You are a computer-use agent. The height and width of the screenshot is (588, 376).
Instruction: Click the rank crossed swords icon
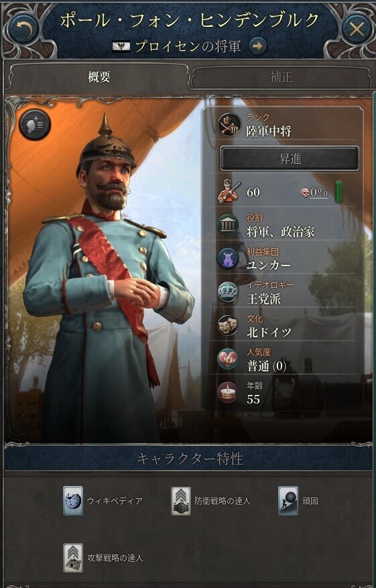pyautogui.click(x=229, y=125)
